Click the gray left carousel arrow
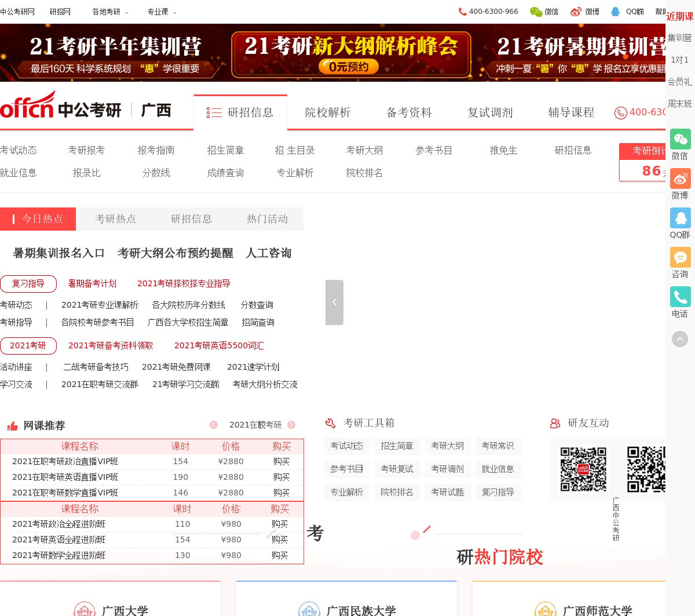 click(334, 302)
